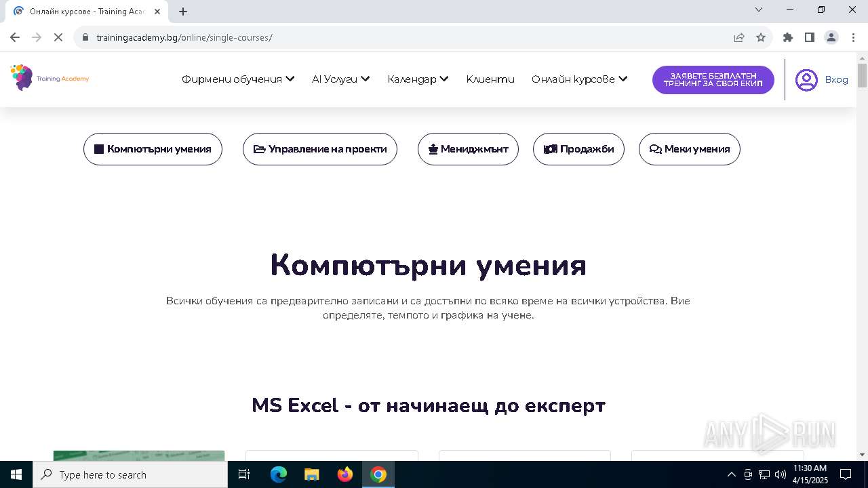Click the address bar URL field
This screenshot has height=488, width=868.
point(407,37)
